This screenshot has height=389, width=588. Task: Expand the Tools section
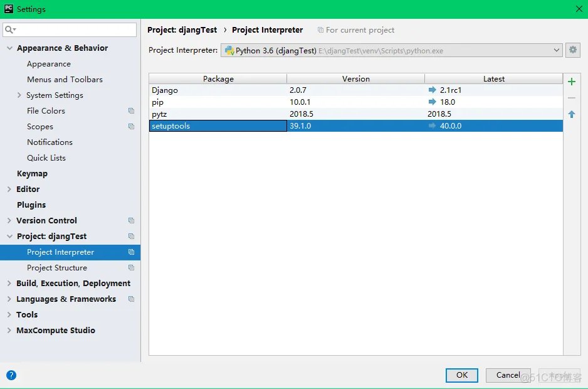coord(9,315)
